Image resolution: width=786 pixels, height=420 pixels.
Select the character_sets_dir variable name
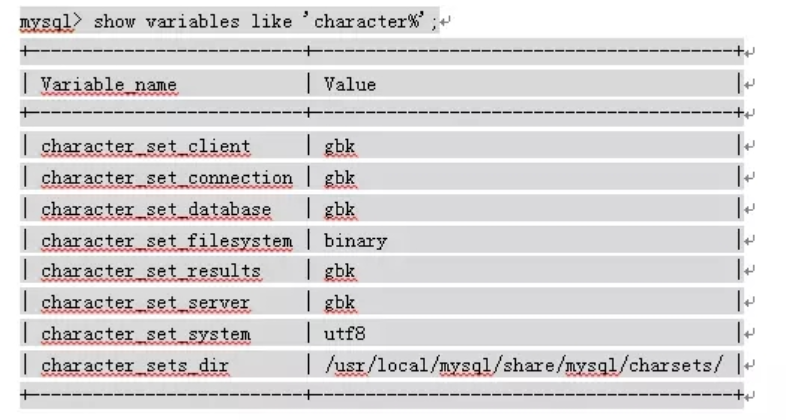coord(135,365)
